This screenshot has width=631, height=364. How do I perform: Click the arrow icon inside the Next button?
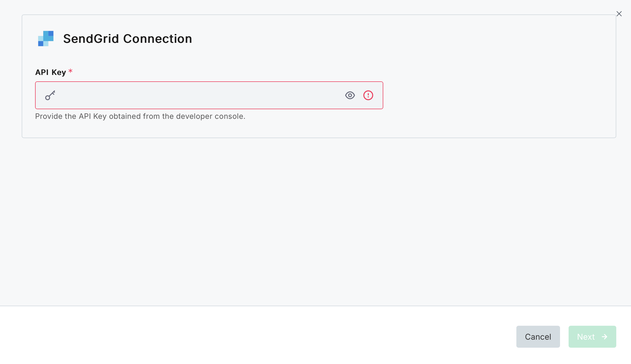[604, 337]
